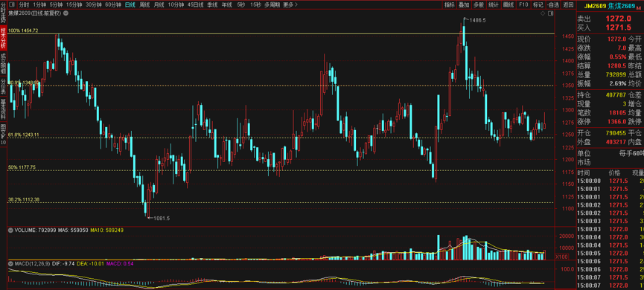
Task: Open the F10 info button
Action: (523, 5)
